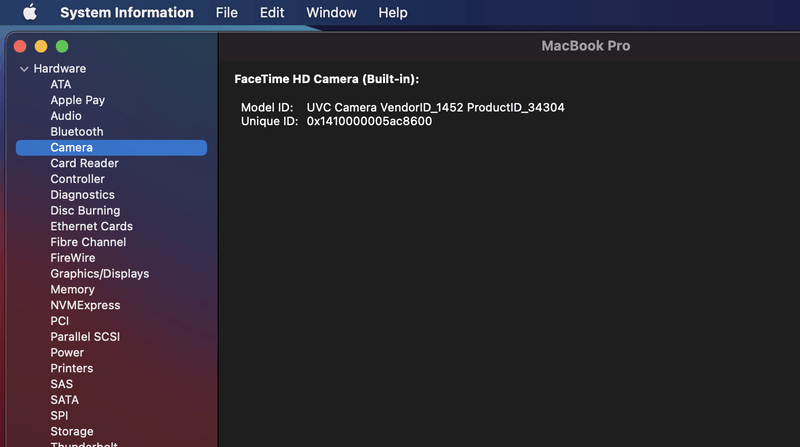Viewport: 800px width, 447px height.
Task: Open the File menu
Action: coord(227,12)
